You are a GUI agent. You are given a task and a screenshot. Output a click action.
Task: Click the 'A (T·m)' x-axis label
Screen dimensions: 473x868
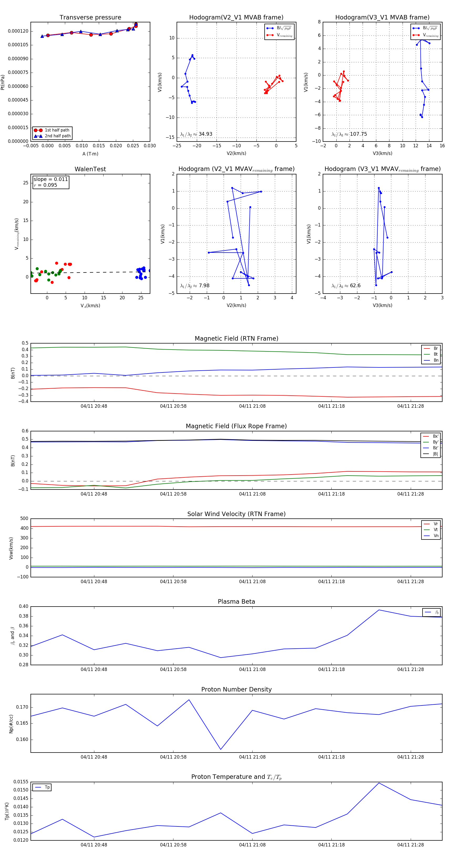[x=90, y=154]
